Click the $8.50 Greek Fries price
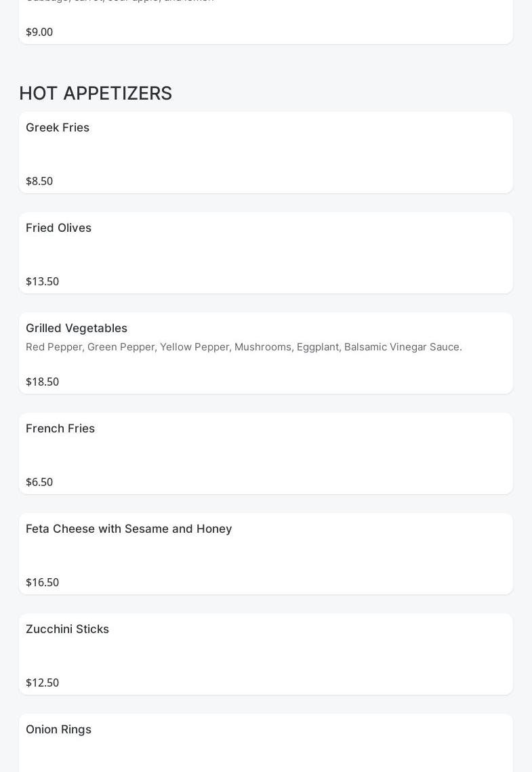 [39, 181]
